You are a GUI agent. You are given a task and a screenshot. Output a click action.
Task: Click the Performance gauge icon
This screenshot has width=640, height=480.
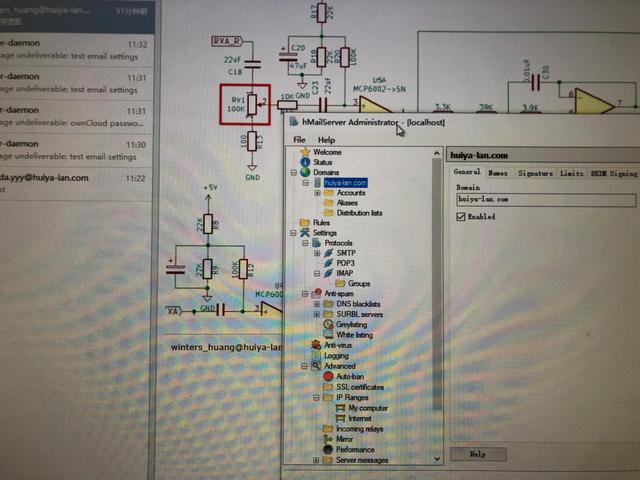328,449
